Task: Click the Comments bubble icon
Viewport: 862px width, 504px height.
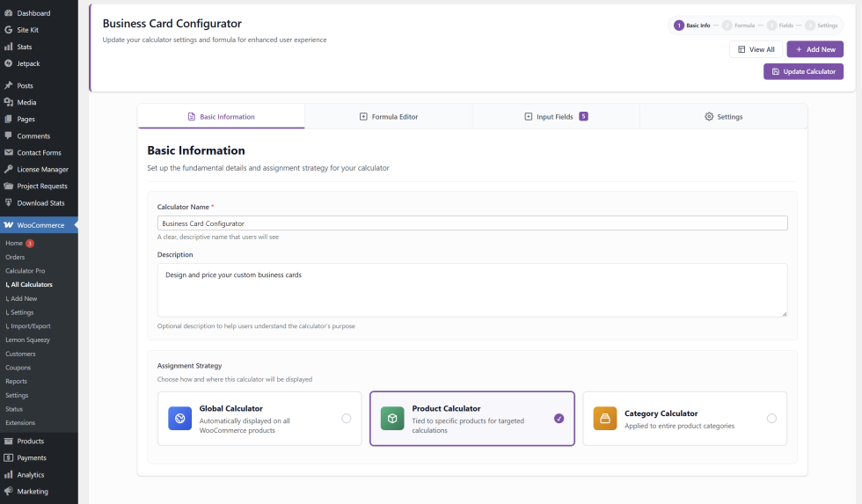Action: pos(8,135)
